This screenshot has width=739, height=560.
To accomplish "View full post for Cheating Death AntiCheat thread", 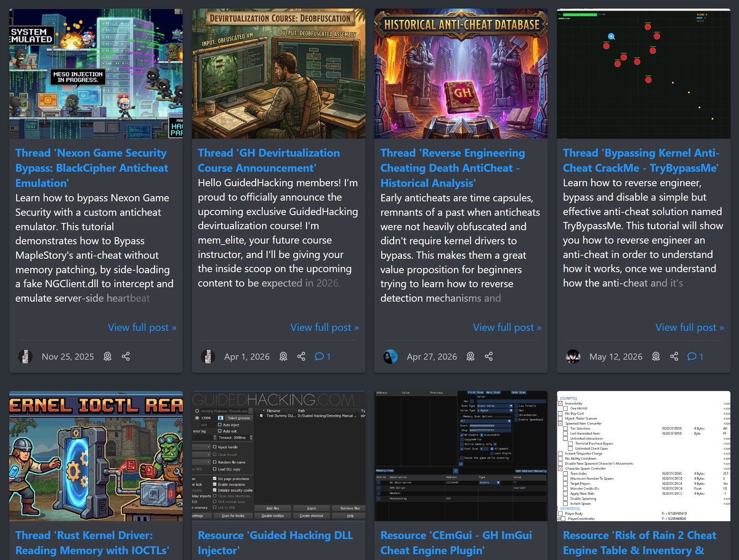I will [x=507, y=328].
